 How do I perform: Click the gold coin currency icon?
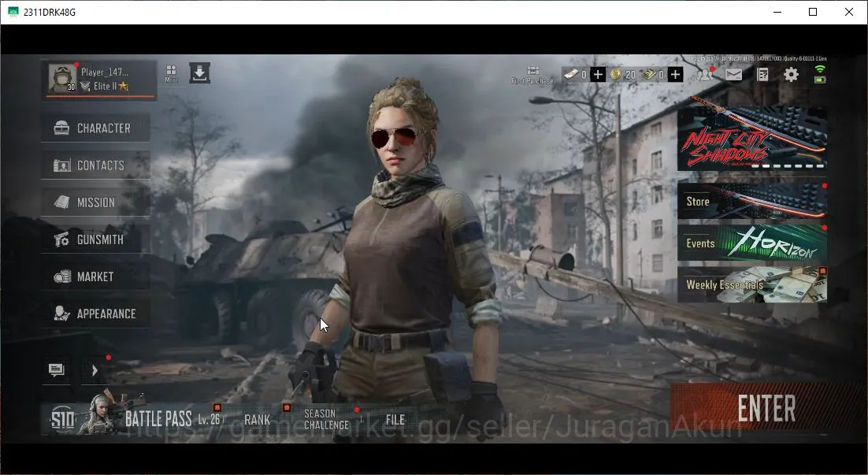616,74
